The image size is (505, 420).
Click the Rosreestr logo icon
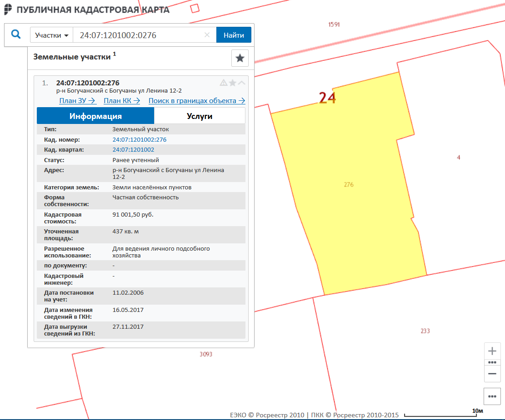pyautogui.click(x=8, y=9)
